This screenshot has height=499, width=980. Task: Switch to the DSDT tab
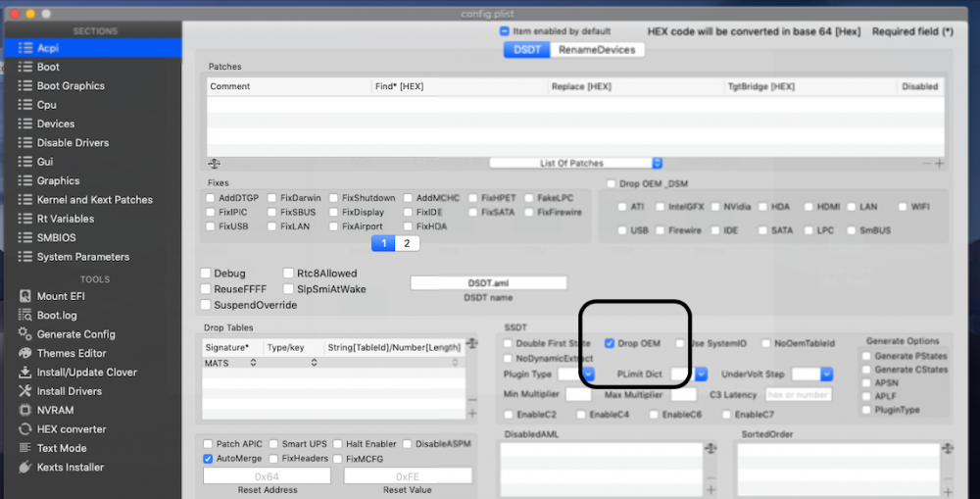point(527,50)
